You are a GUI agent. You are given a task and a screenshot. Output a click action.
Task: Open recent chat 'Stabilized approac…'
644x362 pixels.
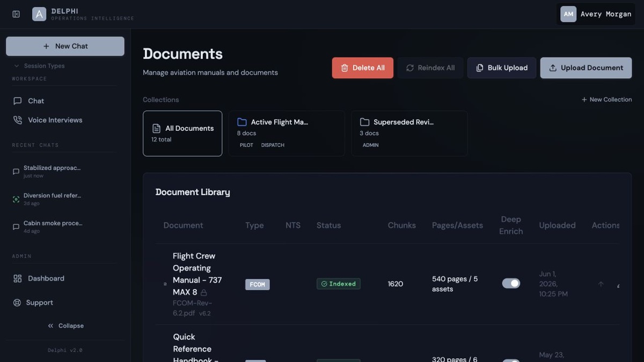(x=65, y=171)
